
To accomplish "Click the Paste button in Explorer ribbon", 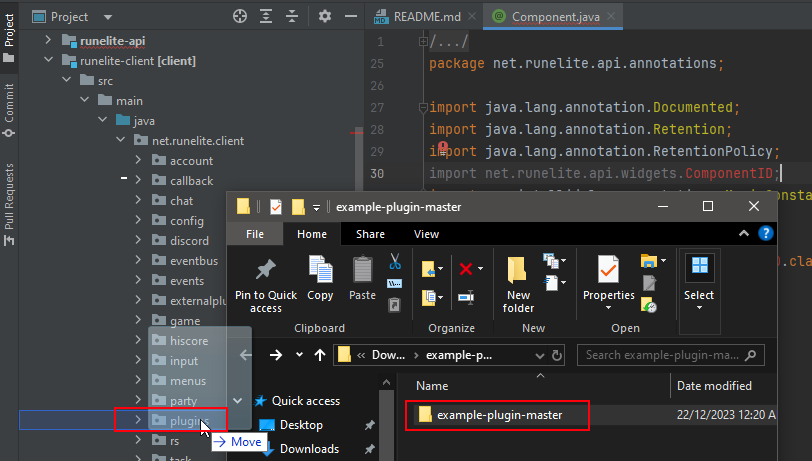I will pyautogui.click(x=362, y=279).
